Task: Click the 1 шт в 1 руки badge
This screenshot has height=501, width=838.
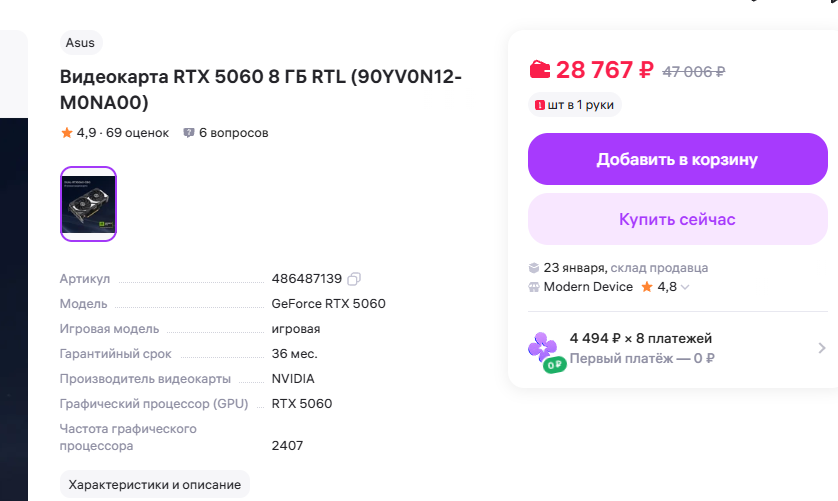Action: 575,104
